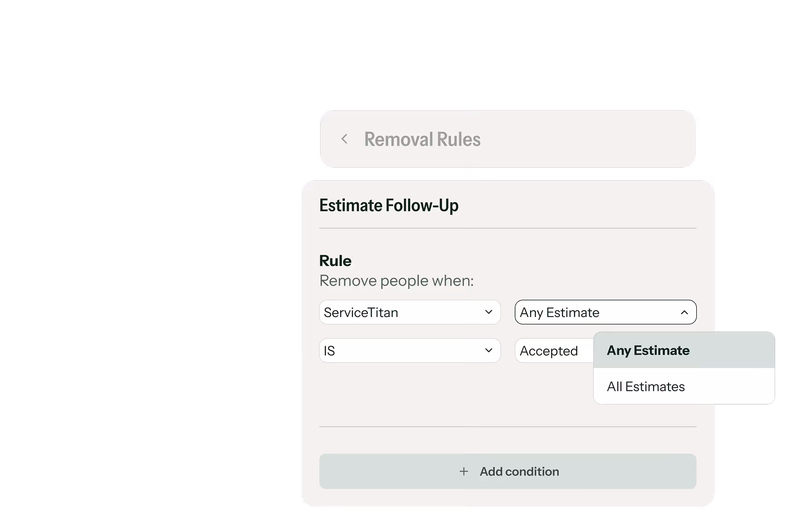Open the IS condition dropdown
Viewport: 796px width, 532px height.
pos(409,351)
